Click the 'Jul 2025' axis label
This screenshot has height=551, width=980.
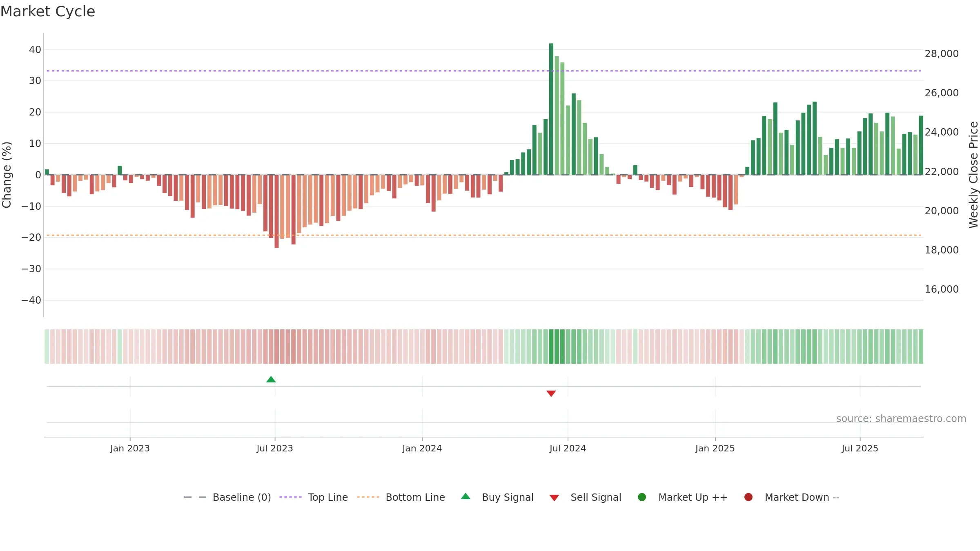[x=860, y=448]
